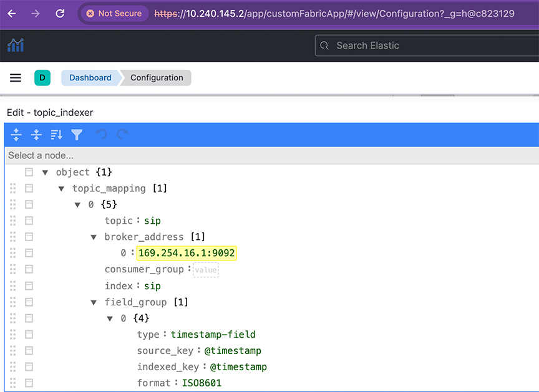Click the undo arrow icon

[x=102, y=135]
